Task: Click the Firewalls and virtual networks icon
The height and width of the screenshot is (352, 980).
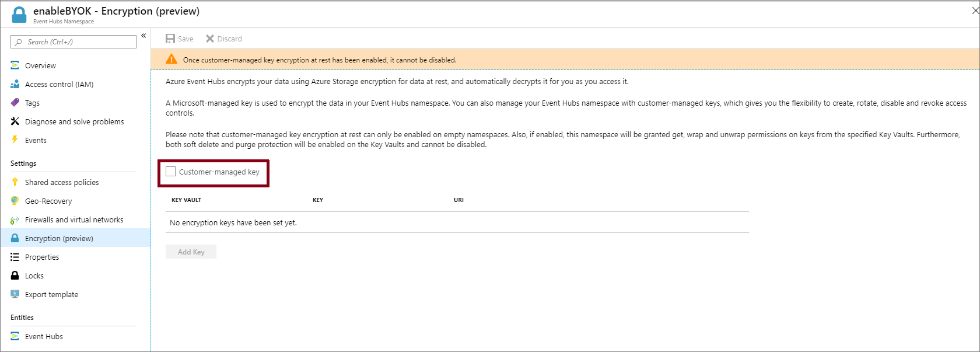Action: coord(15,219)
